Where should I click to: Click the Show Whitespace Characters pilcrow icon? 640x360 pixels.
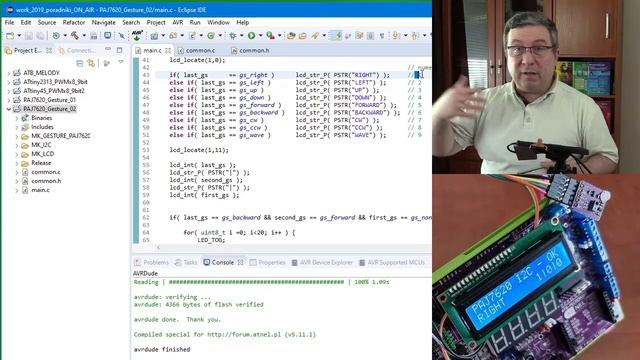(382, 36)
